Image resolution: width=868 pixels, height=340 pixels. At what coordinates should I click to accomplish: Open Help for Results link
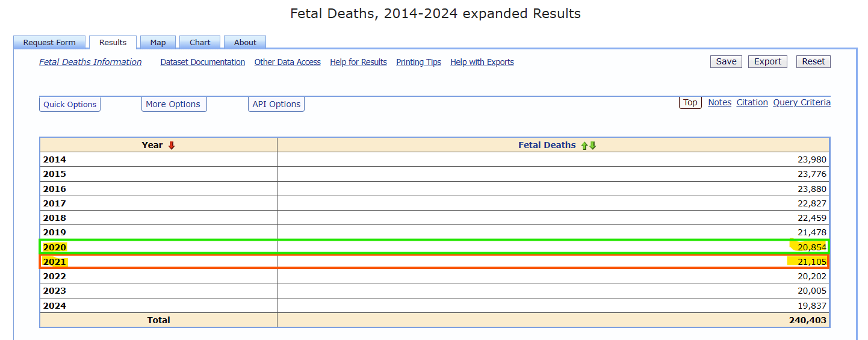[x=358, y=62]
